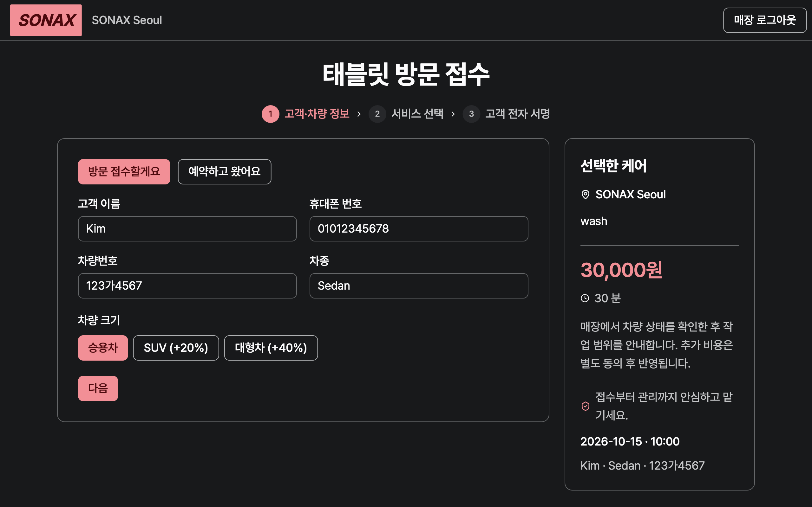Screen dimensions: 812x507
Task: Click the clock icon next to 30 분
Action: [x=585, y=298]
